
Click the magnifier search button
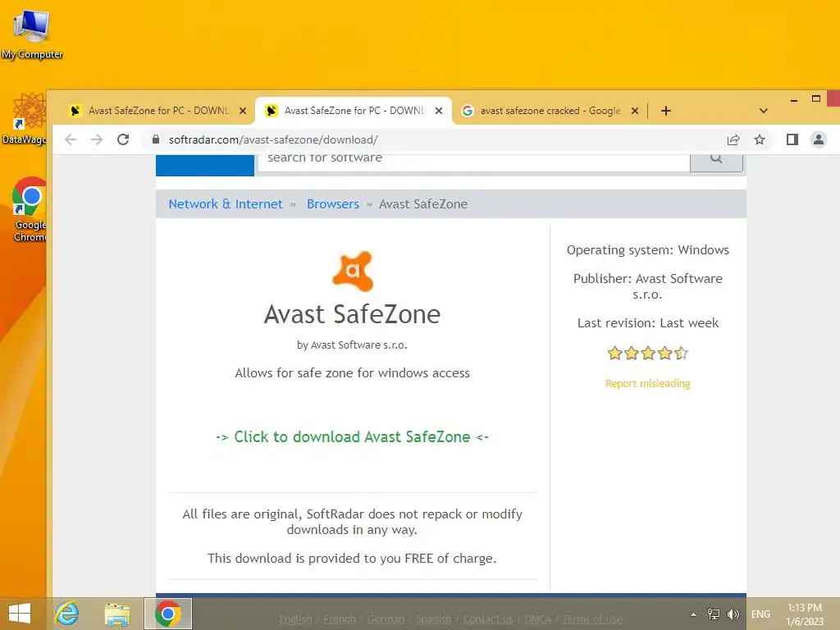tap(716, 162)
